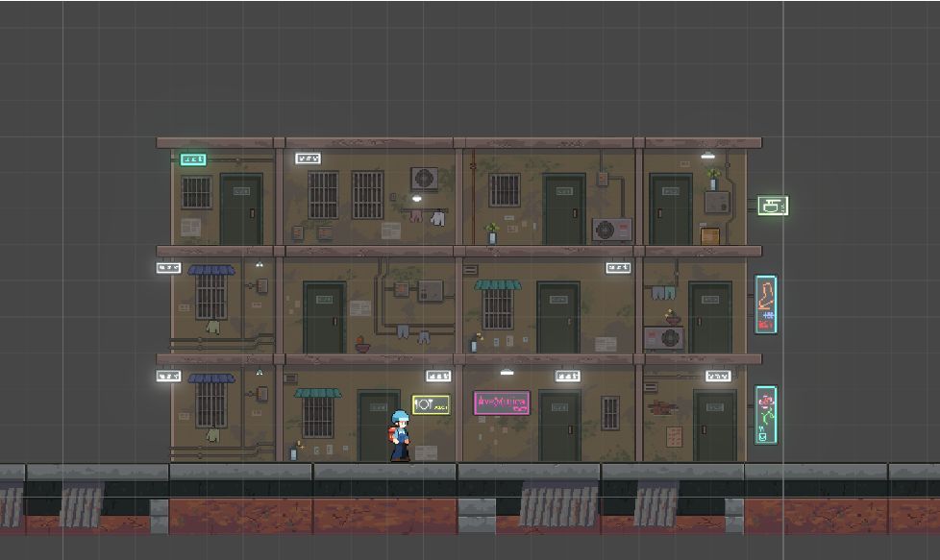
Task: Click the top-floor air conditioner beside the door
Action: click(611, 230)
